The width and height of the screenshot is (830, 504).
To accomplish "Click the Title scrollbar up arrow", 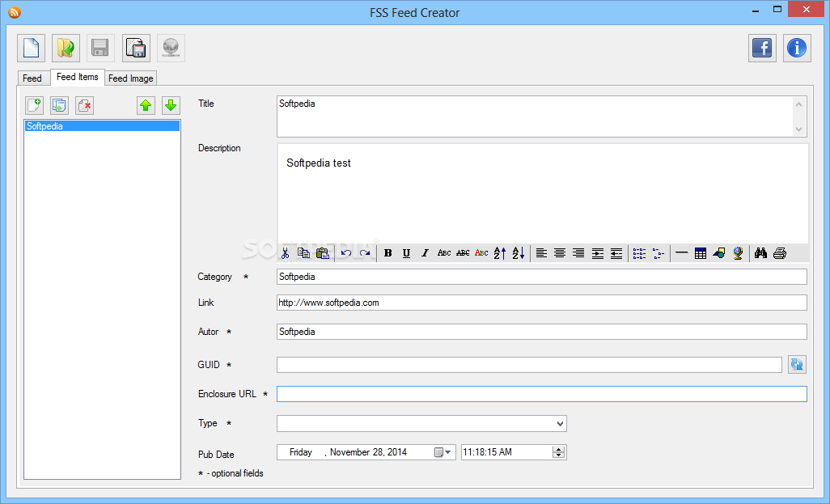I will 798,104.
